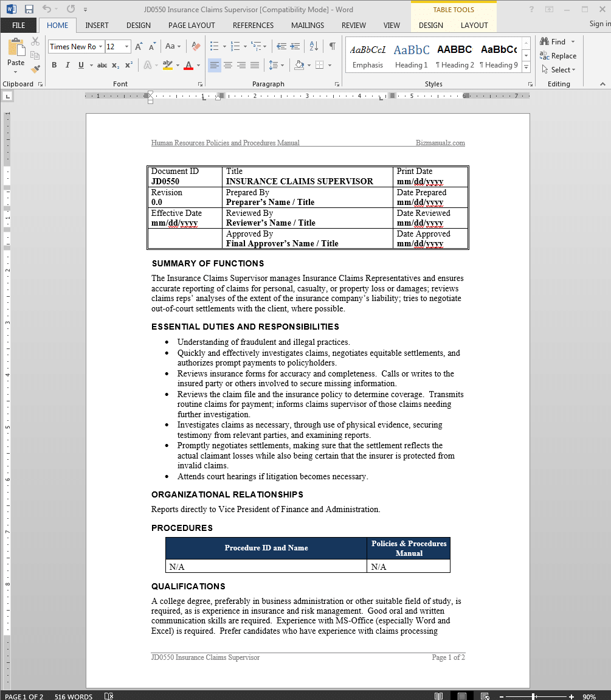The width and height of the screenshot is (611, 700).
Task: Undo the last action
Action: [47, 9]
